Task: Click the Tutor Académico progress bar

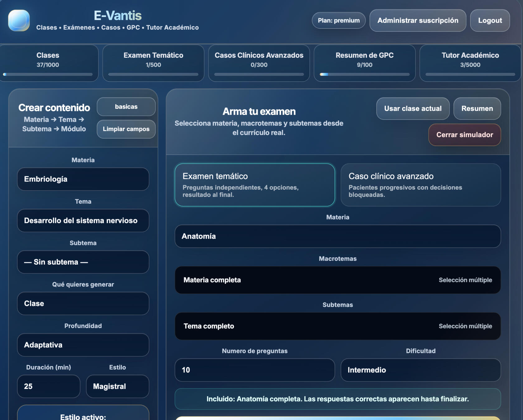Action: point(470,74)
